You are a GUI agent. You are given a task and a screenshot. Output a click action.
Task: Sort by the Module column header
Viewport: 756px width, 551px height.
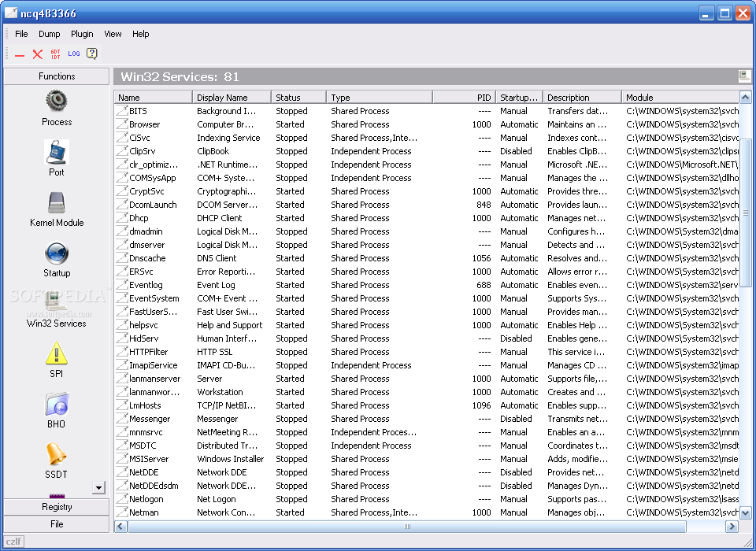[680, 98]
